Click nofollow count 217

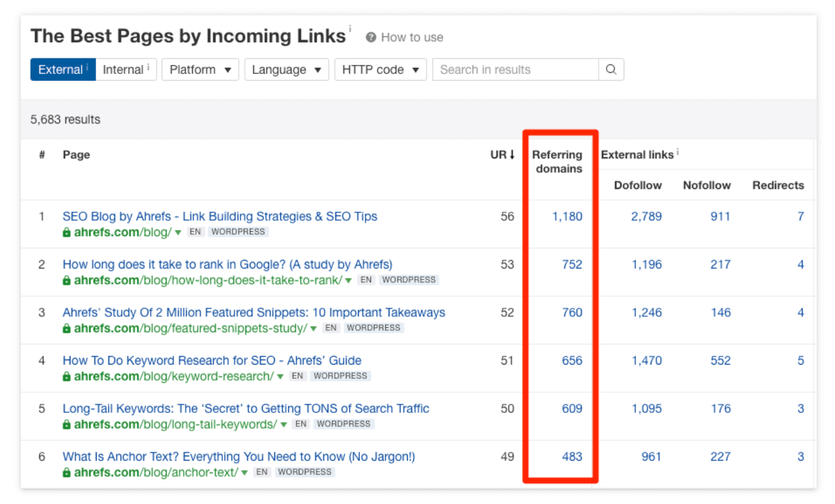coord(721,265)
